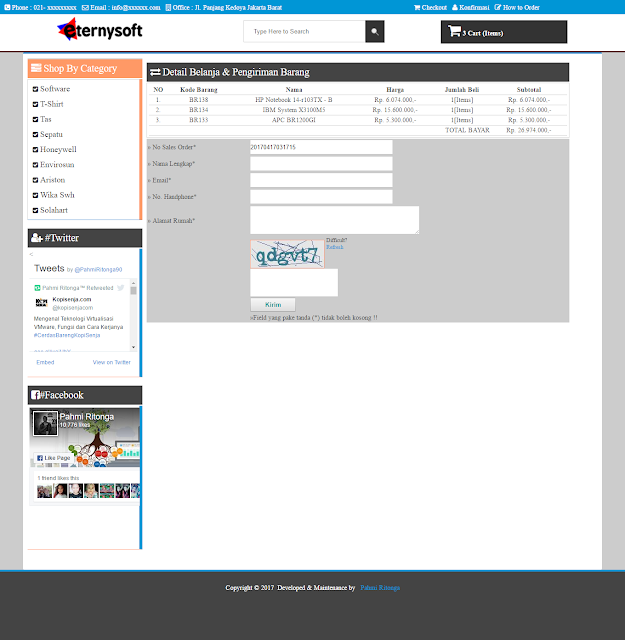Toggle the Software category checkbox
The height and width of the screenshot is (640, 625).
[35, 89]
